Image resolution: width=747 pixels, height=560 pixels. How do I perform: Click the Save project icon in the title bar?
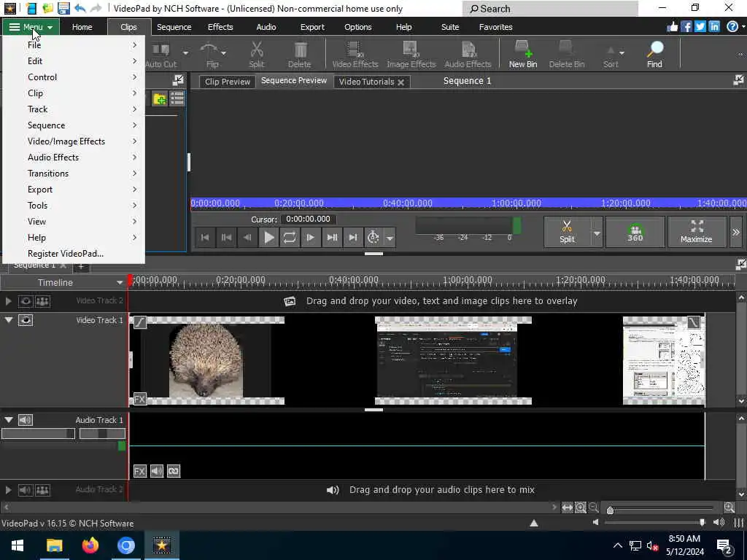pos(63,8)
